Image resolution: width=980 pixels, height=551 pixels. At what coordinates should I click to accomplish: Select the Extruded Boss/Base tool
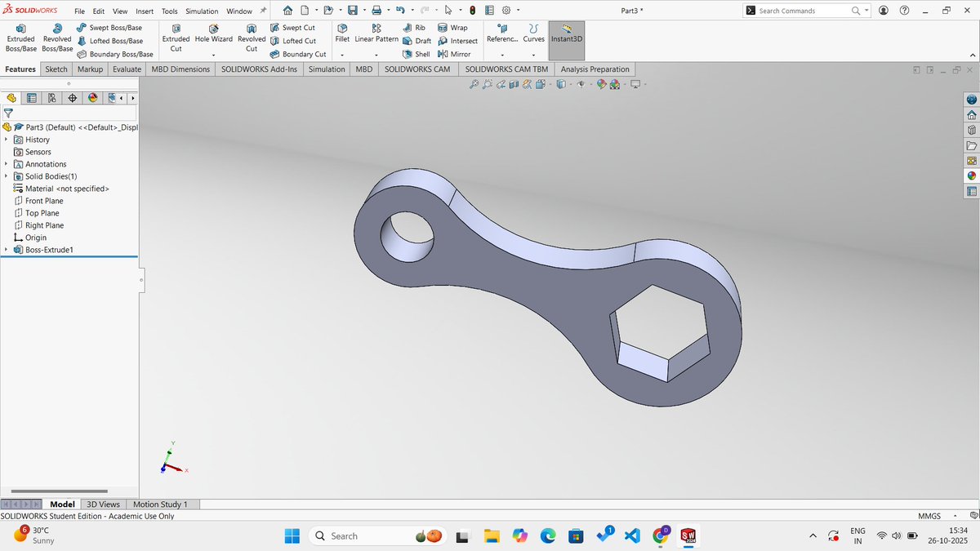coord(20,38)
